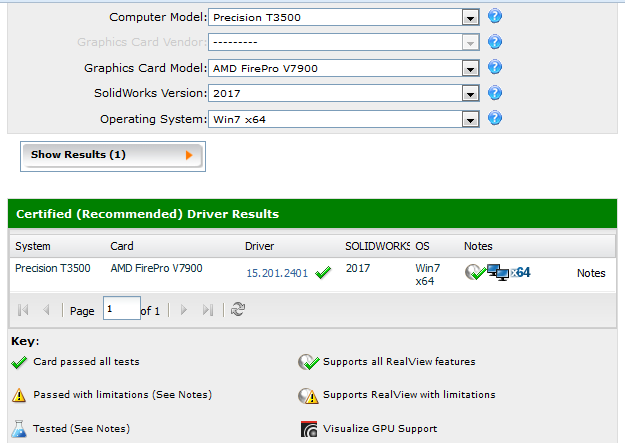Expand the Computer Model dropdown arrow
This screenshot has width=625, height=443.
coord(470,18)
